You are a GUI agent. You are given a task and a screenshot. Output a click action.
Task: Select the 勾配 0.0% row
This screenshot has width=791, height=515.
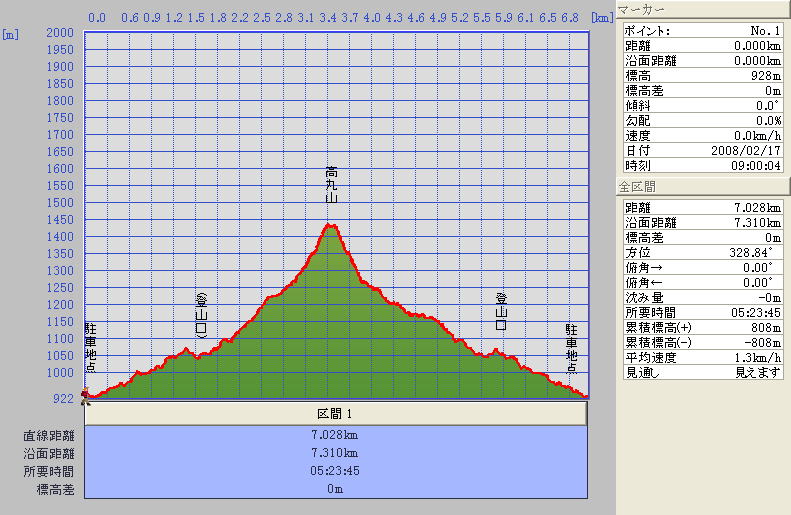click(x=703, y=121)
